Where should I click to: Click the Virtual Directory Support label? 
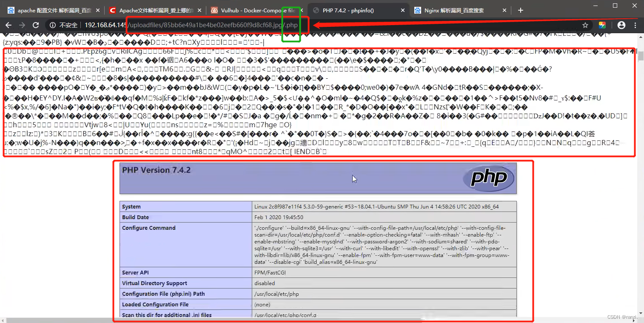click(x=154, y=283)
